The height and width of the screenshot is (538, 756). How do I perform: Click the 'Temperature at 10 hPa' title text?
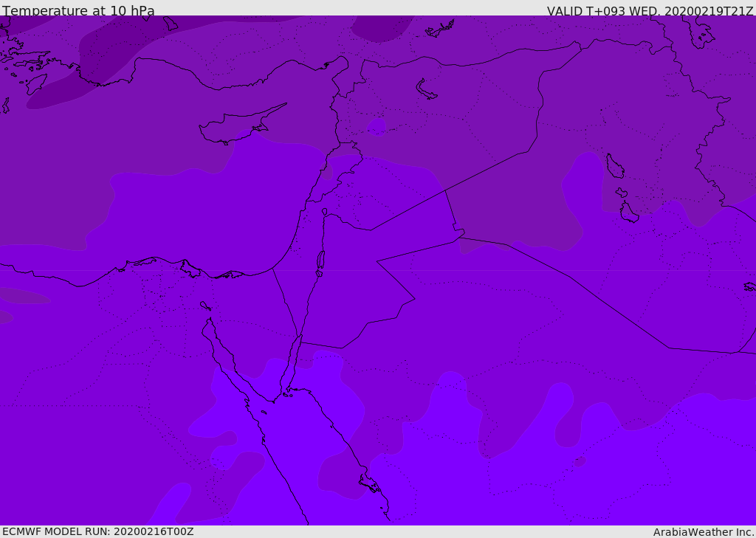[78, 10]
